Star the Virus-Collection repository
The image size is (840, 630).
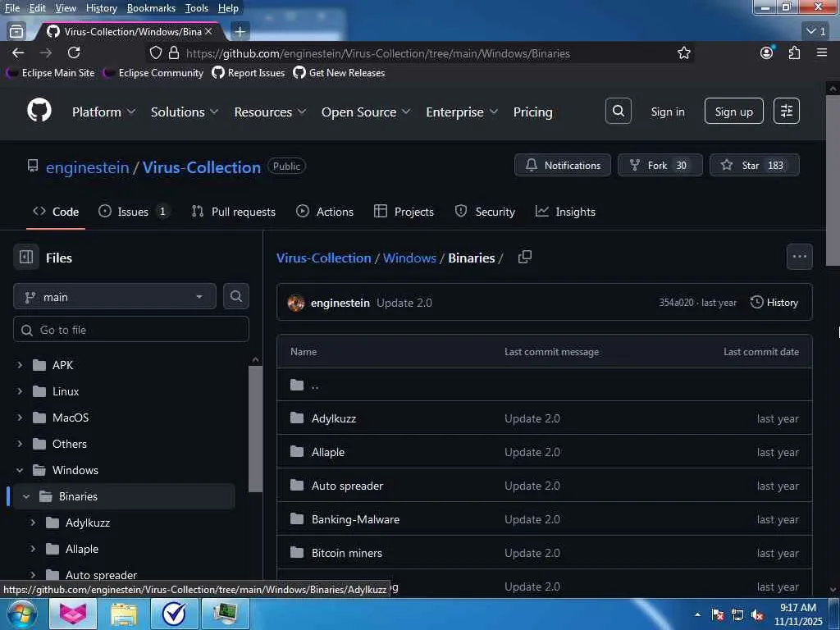tap(755, 165)
